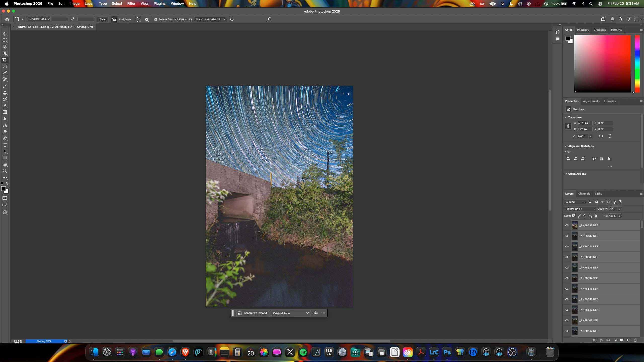
Task: Toggle visibility of _ANP8538.NEF layer
Action: (x=567, y=289)
